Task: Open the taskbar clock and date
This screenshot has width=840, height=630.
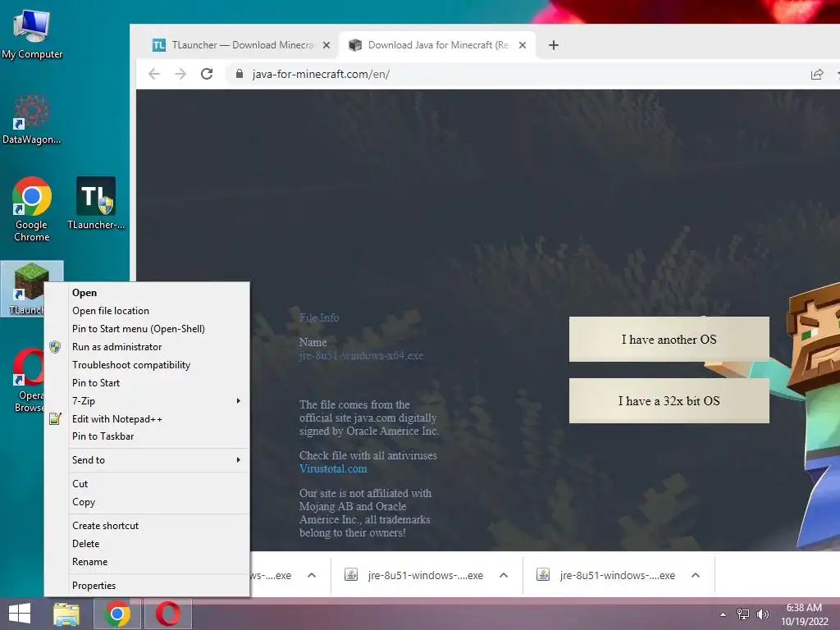Action: pos(804,614)
